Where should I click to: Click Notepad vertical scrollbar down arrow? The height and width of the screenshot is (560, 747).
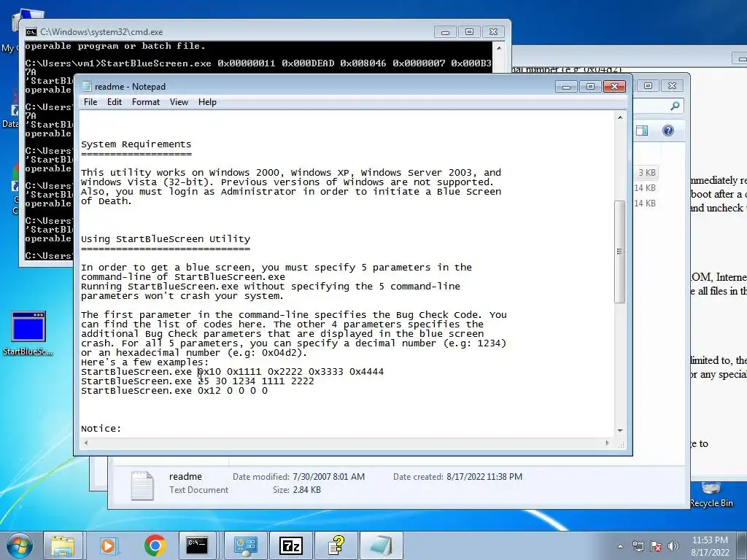(x=620, y=430)
